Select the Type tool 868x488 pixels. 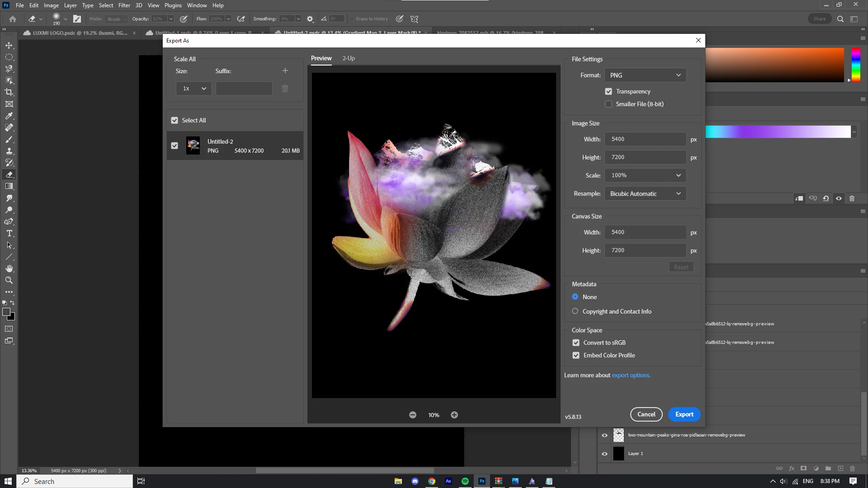point(9,233)
